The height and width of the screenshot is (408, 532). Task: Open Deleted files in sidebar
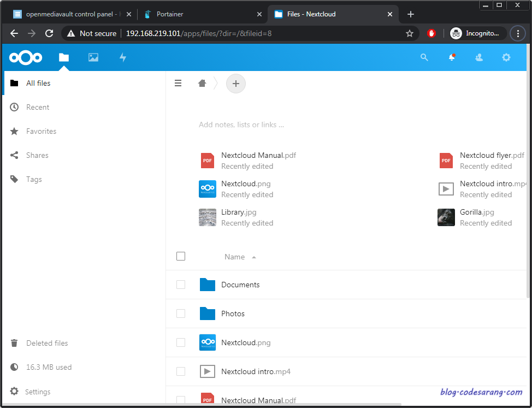pyautogui.click(x=84, y=343)
